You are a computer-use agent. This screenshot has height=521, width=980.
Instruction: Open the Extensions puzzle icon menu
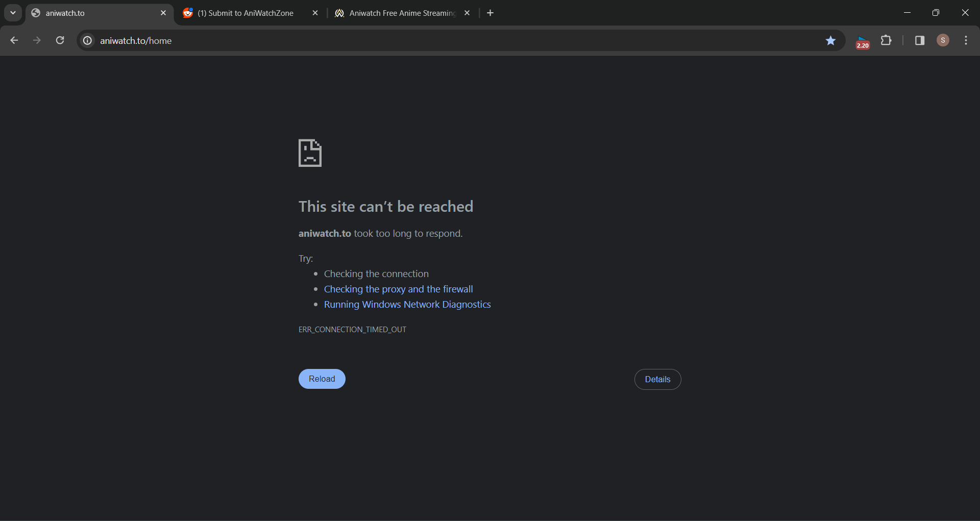pyautogui.click(x=887, y=40)
